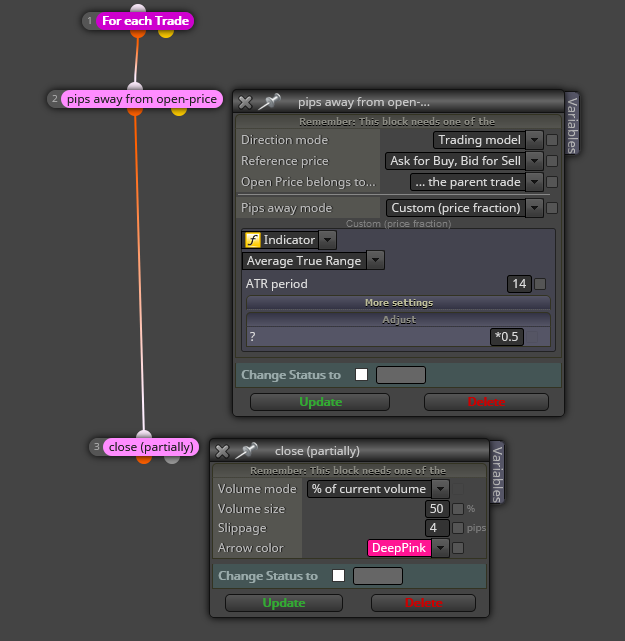Screen dimensions: 625x641
Task: Click orange output dot of close (partially) block
Action: [144, 458]
